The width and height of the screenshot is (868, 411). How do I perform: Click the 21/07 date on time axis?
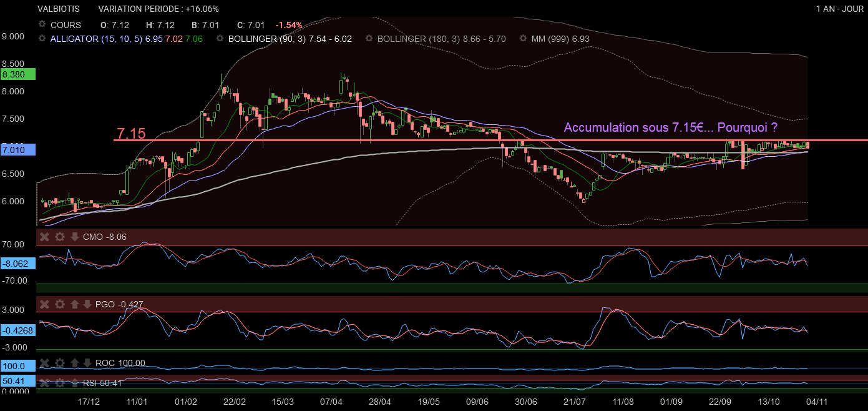(x=574, y=402)
